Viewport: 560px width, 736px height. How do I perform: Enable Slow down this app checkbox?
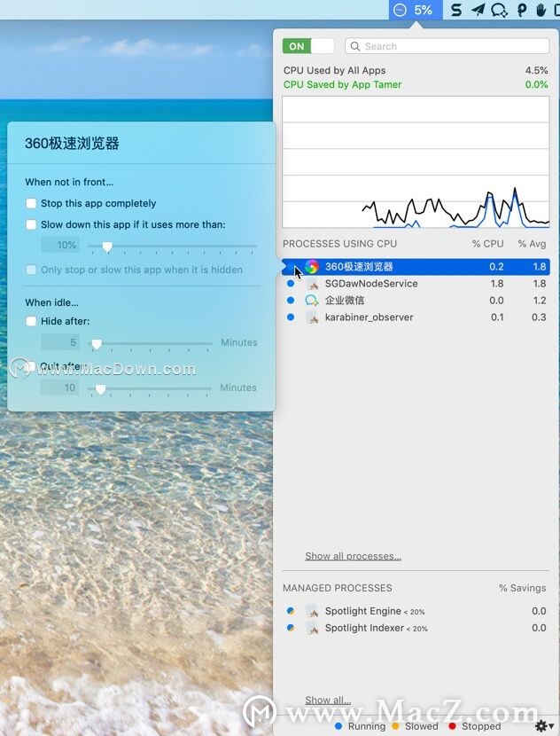[31, 224]
